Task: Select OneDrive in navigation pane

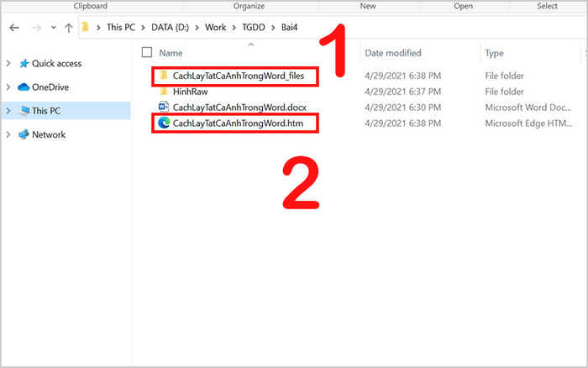Action: [50, 87]
